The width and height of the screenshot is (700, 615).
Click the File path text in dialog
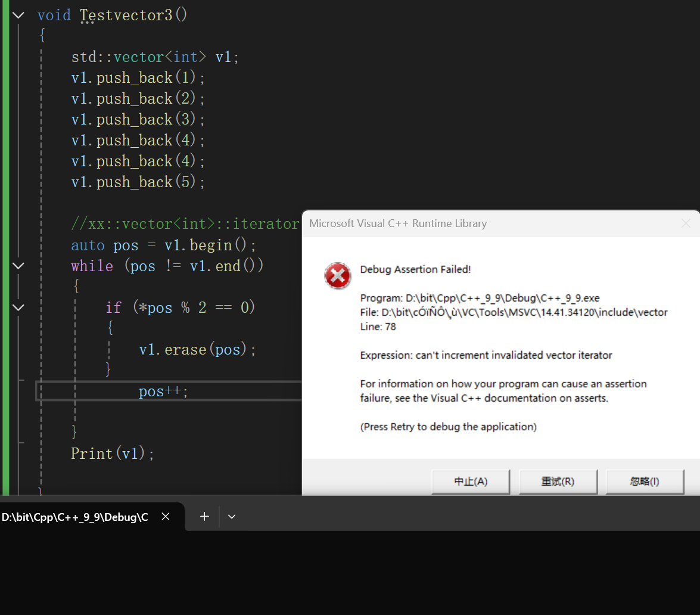pos(514,312)
